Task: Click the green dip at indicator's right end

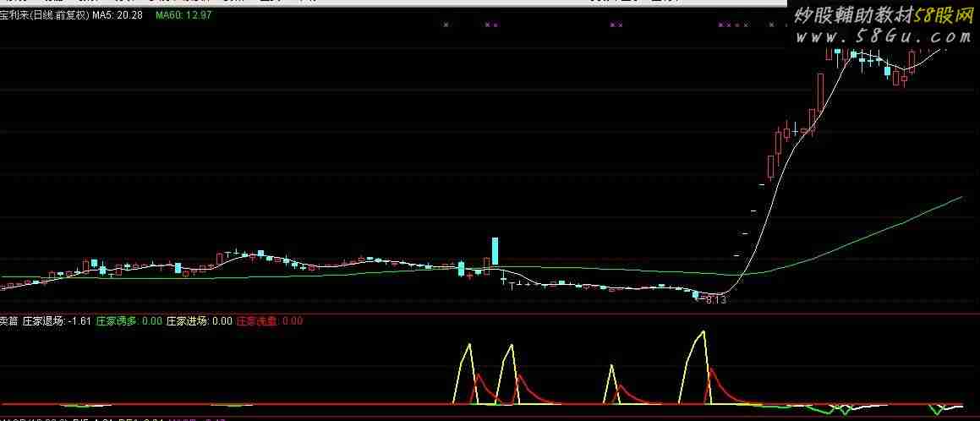Action: coord(935,411)
